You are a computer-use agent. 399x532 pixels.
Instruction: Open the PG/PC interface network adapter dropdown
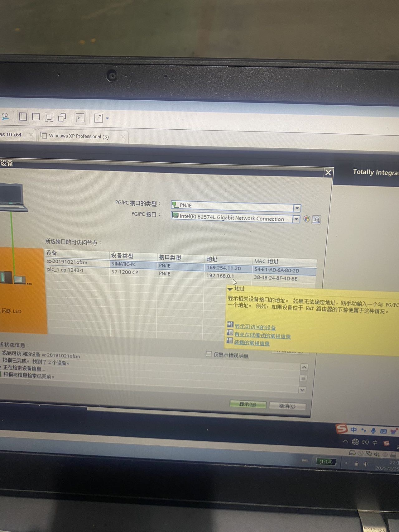click(296, 219)
